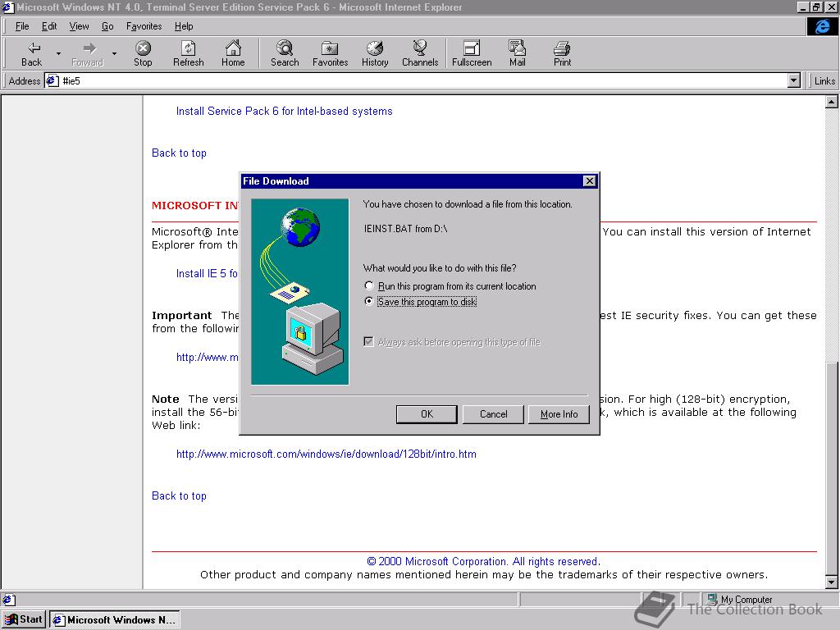Viewport: 840px width, 630px height.
Task: Select the Microsoft Windows N... taskbar button
Action: pyautogui.click(x=115, y=620)
